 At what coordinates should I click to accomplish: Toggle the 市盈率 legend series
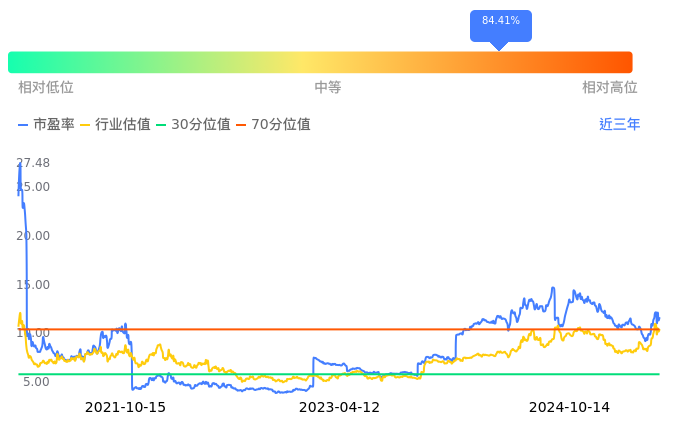(x=46, y=125)
